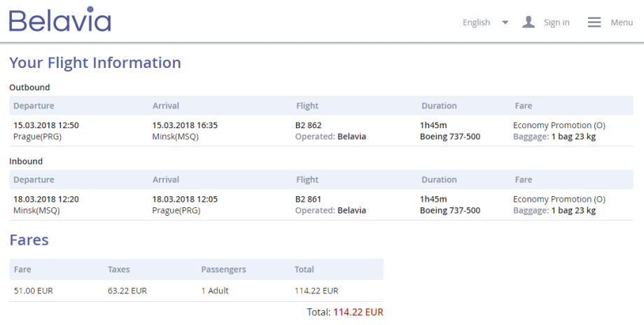Select outbound flight number B2 862

pyautogui.click(x=309, y=125)
